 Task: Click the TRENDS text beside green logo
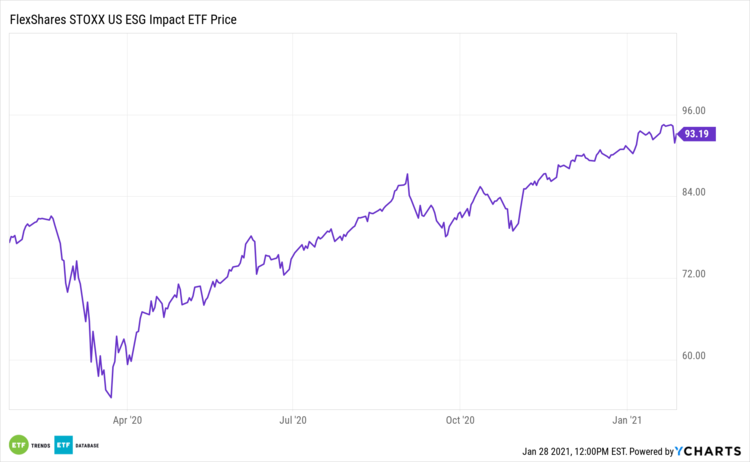(x=41, y=444)
